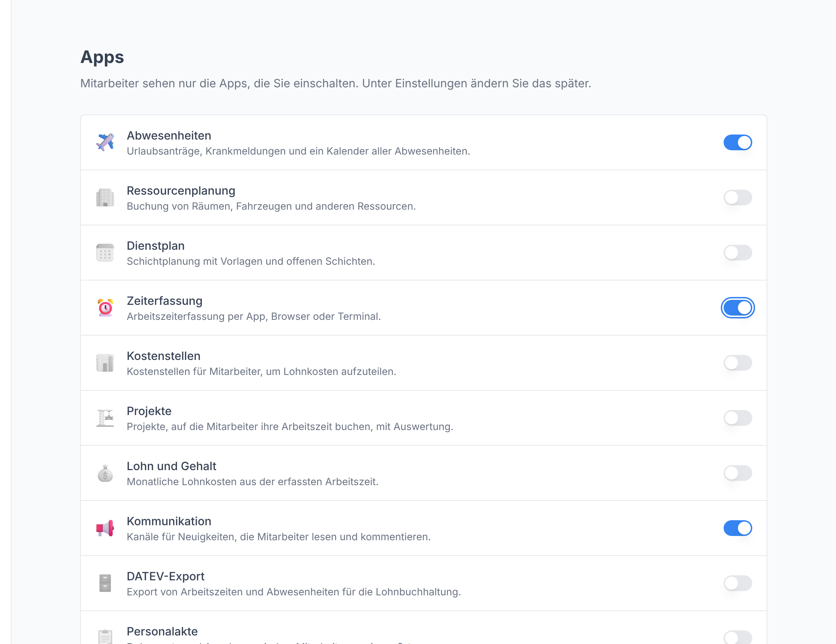
Task: Enable the Ressourcenplanung toggle
Action: [738, 197]
